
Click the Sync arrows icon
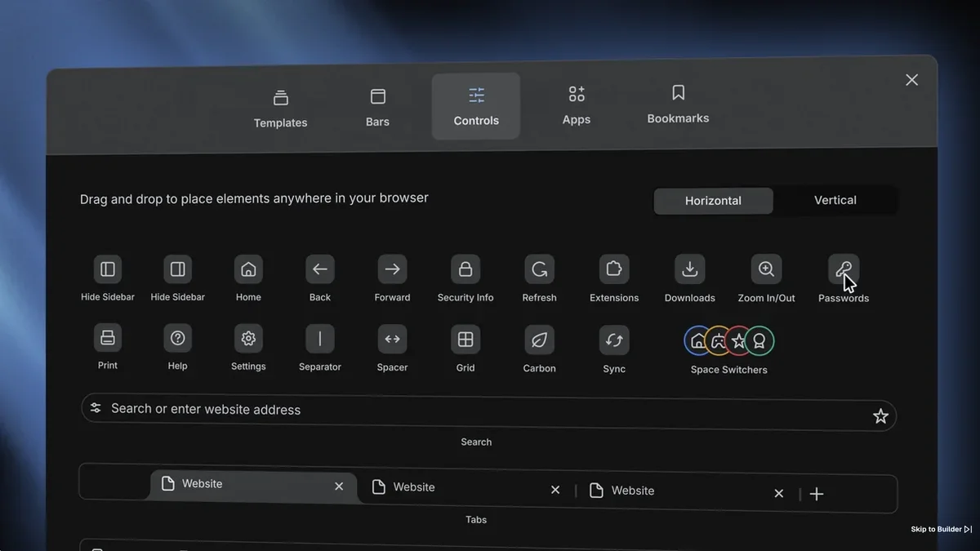[x=614, y=340]
